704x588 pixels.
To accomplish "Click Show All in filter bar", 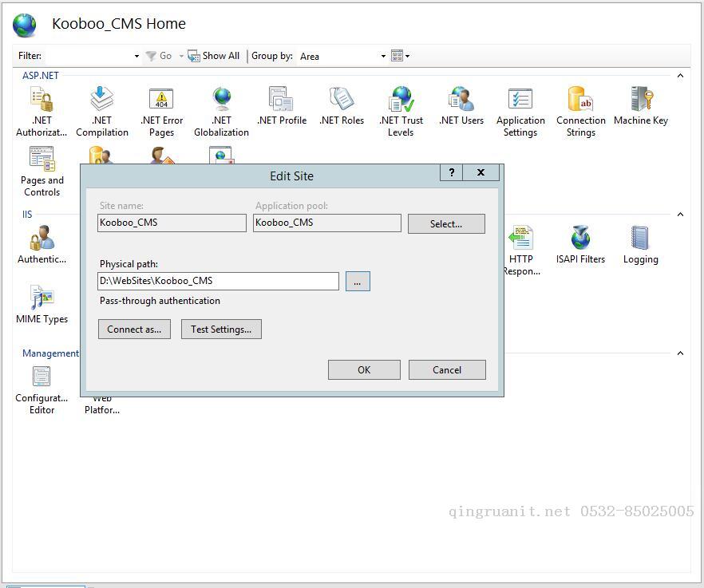I will pos(214,56).
